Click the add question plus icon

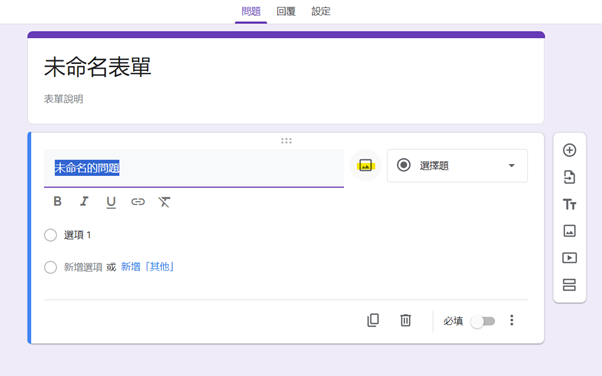(569, 150)
